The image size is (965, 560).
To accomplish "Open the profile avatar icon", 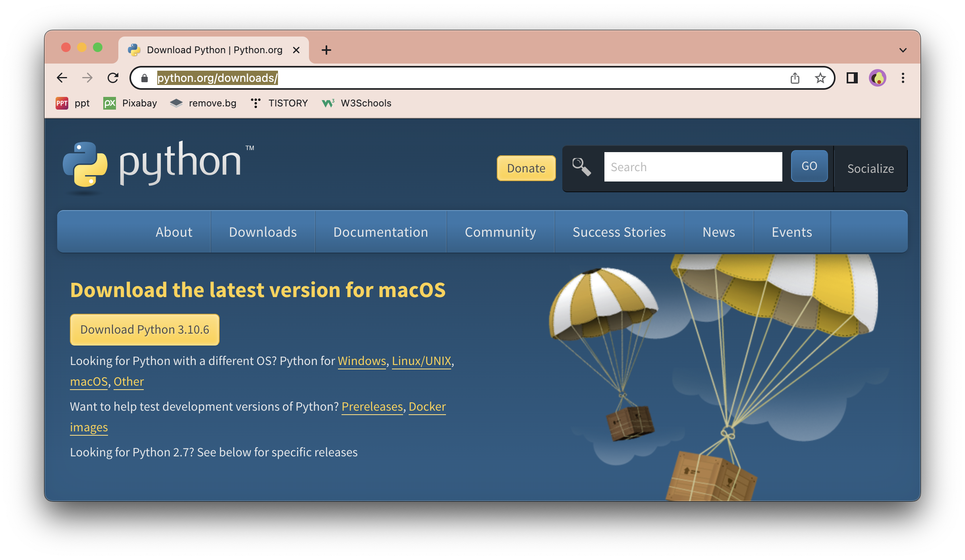I will pyautogui.click(x=878, y=78).
